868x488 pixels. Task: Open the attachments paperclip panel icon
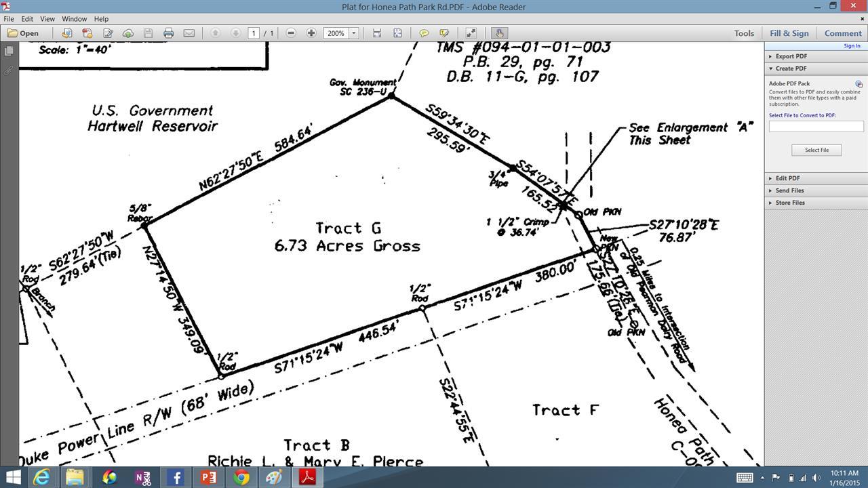(x=9, y=70)
